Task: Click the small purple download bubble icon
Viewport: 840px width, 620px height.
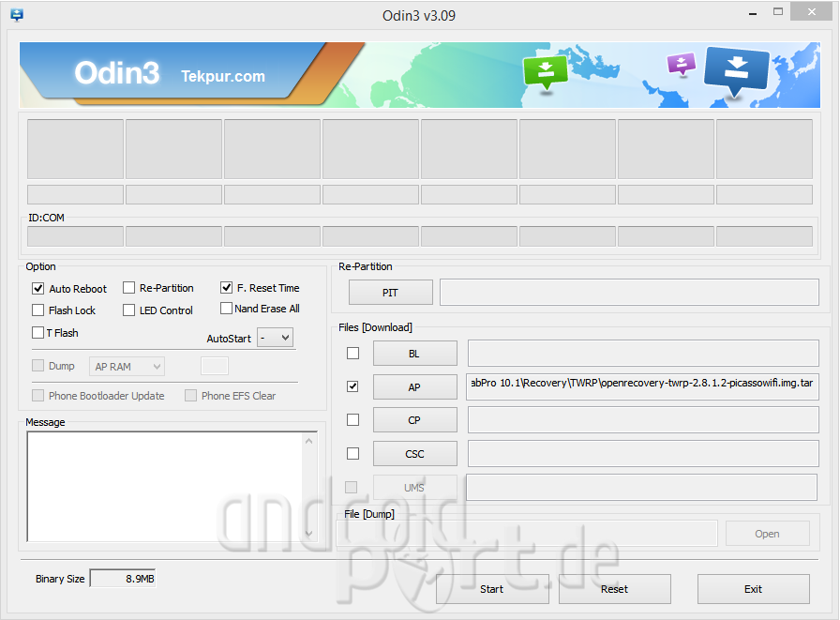Action: tap(681, 64)
